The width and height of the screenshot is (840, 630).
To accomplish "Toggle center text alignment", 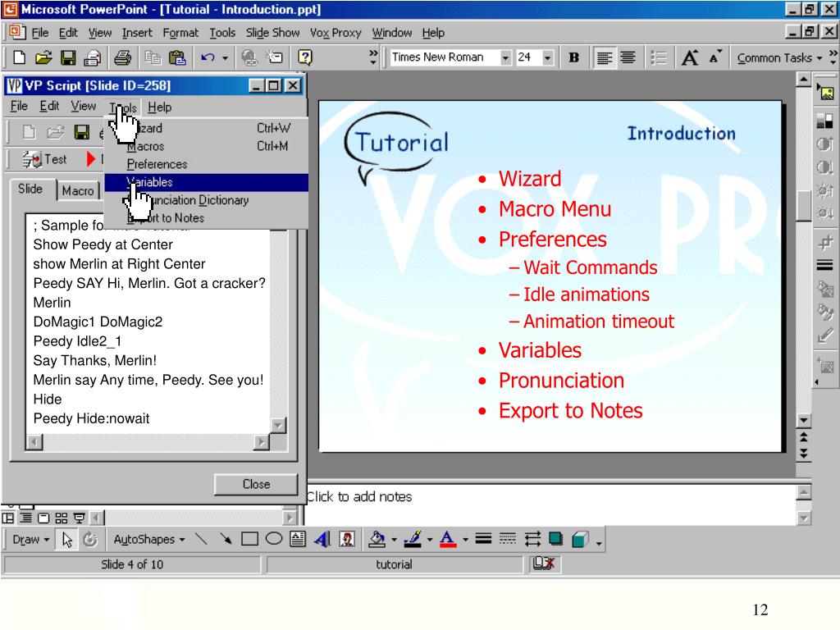I will click(628, 57).
